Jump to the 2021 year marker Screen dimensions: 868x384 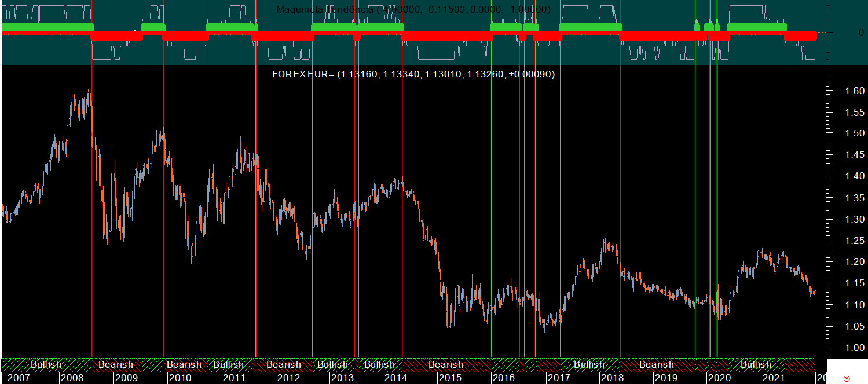pyautogui.click(x=773, y=378)
